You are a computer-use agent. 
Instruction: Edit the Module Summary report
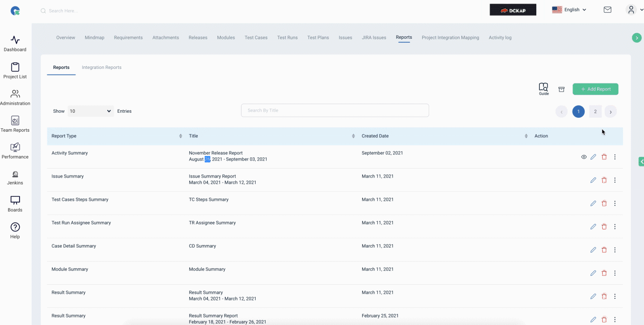pyautogui.click(x=593, y=273)
